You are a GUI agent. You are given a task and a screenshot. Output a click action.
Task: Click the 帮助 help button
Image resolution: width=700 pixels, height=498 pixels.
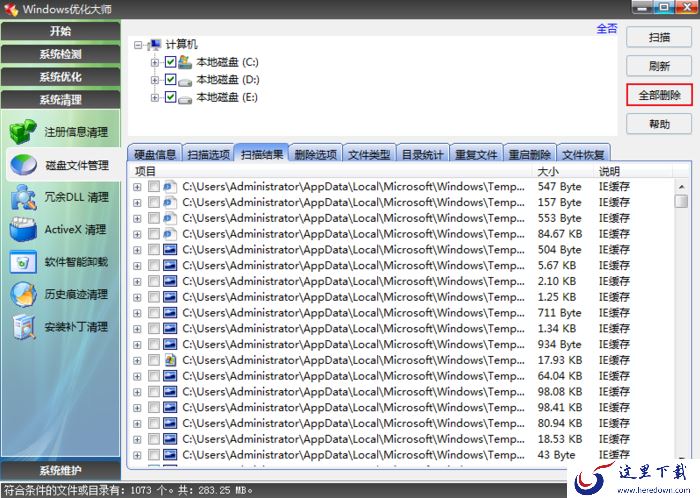pos(659,124)
